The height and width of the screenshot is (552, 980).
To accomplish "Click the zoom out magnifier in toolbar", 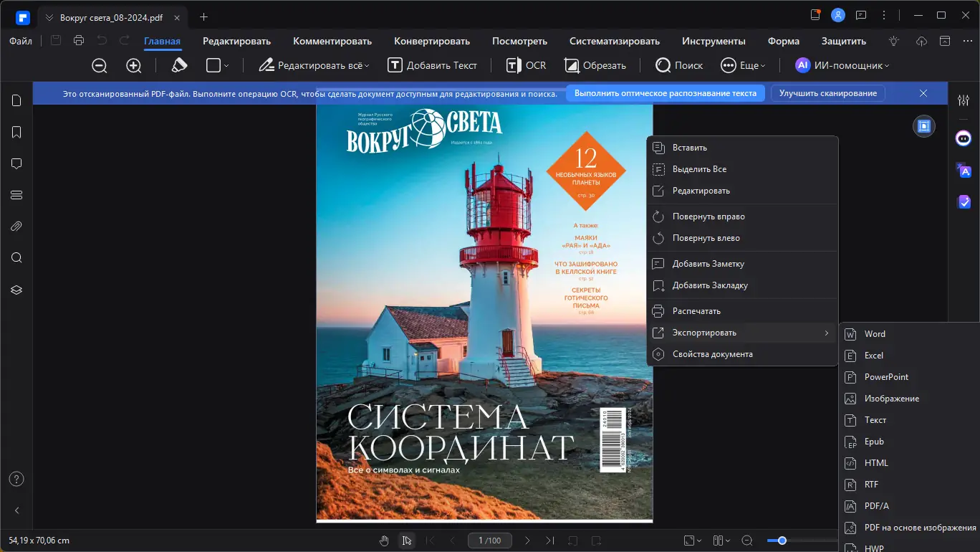I will coord(100,65).
